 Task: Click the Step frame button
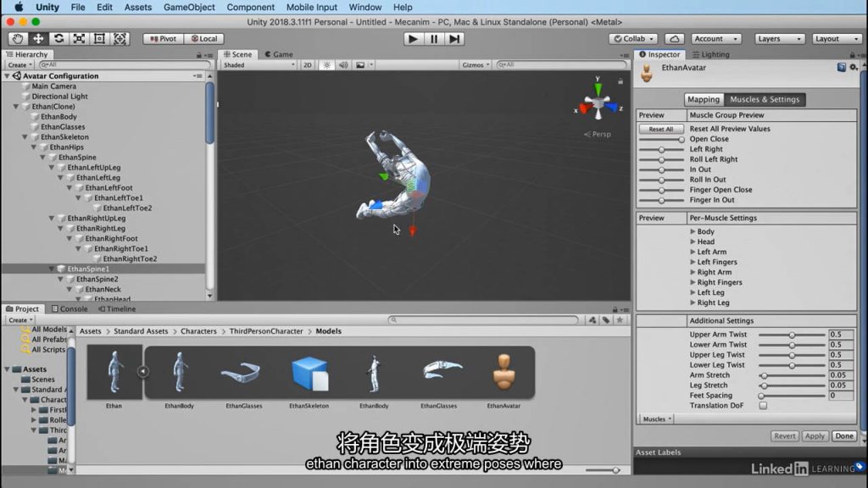point(454,39)
